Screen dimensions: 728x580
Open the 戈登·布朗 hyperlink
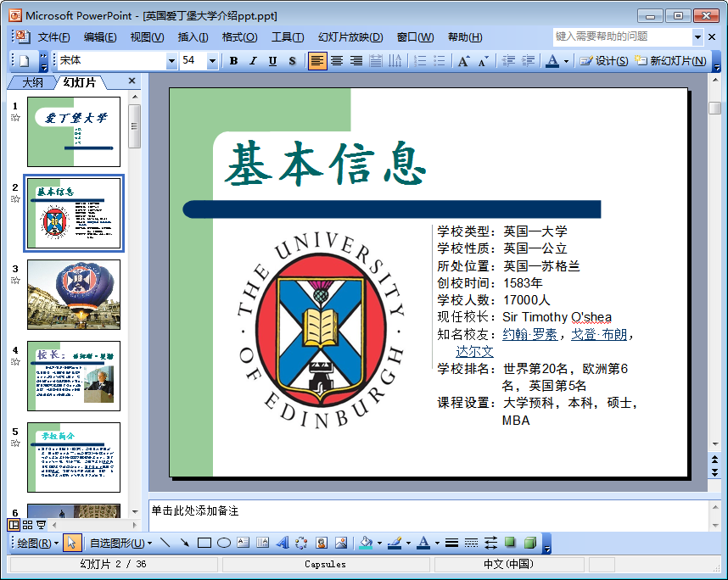pyautogui.click(x=599, y=334)
